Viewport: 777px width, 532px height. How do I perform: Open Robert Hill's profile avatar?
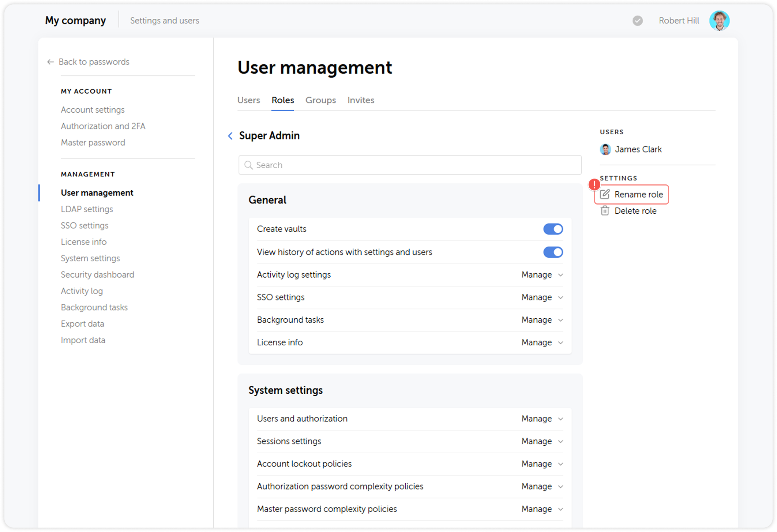pyautogui.click(x=719, y=20)
